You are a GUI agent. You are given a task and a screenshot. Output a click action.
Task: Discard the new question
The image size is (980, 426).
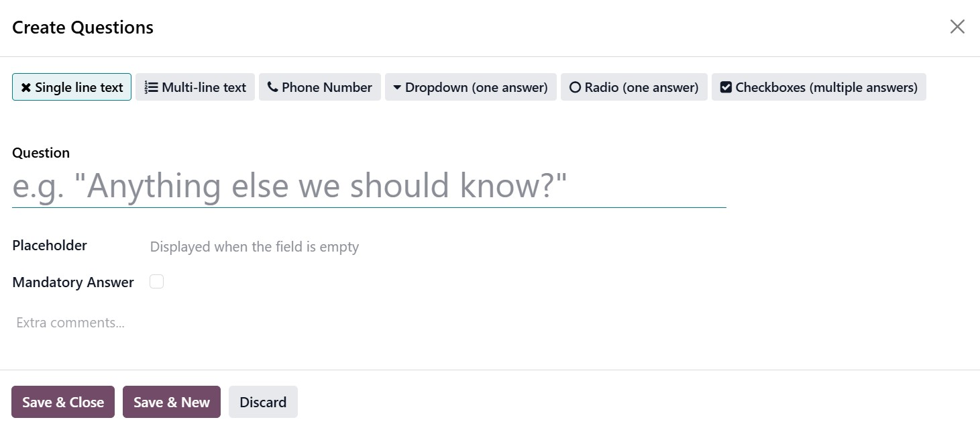[263, 402]
